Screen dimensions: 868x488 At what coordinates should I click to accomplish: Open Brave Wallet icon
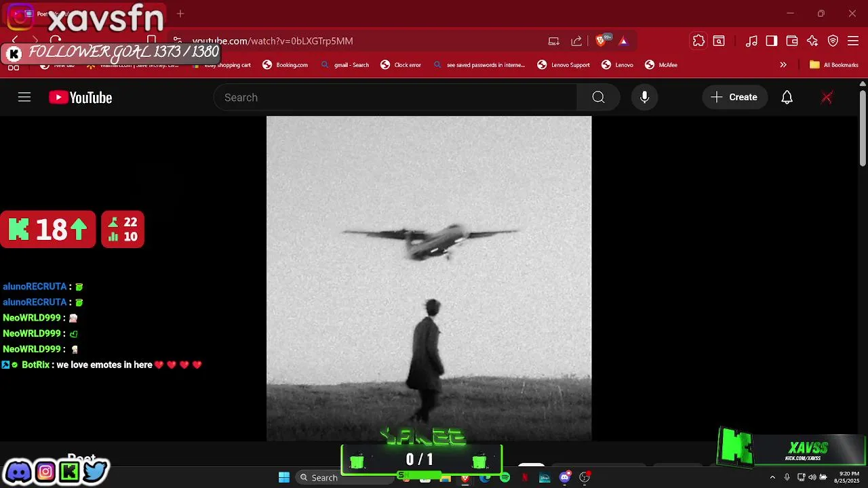coord(792,41)
